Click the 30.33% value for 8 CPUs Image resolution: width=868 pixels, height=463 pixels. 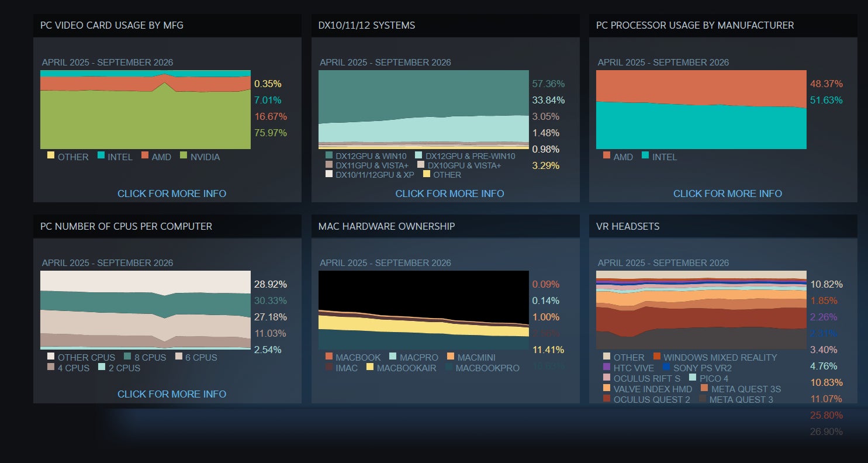coord(271,300)
